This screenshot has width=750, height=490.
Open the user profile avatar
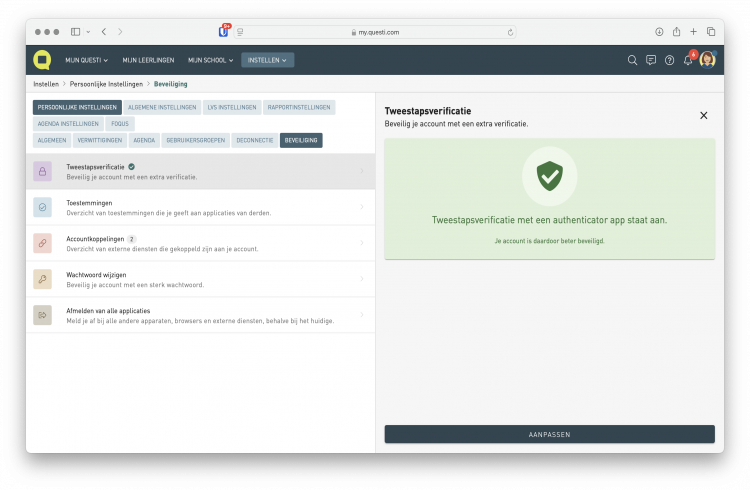tap(707, 60)
